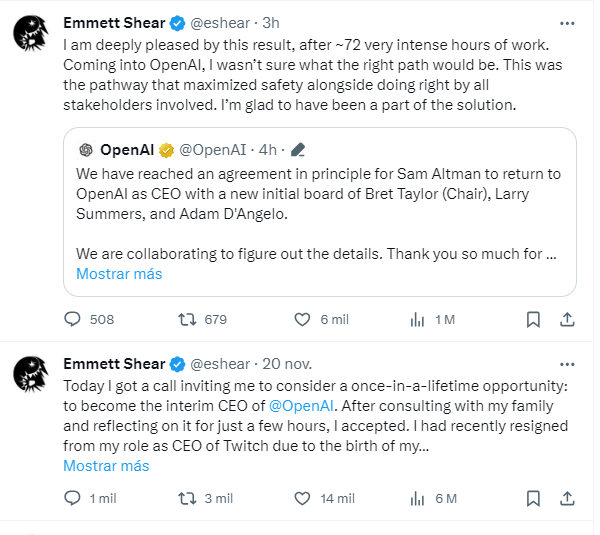Share the 20 nov. tweet
The image size is (600, 535).
point(567,498)
